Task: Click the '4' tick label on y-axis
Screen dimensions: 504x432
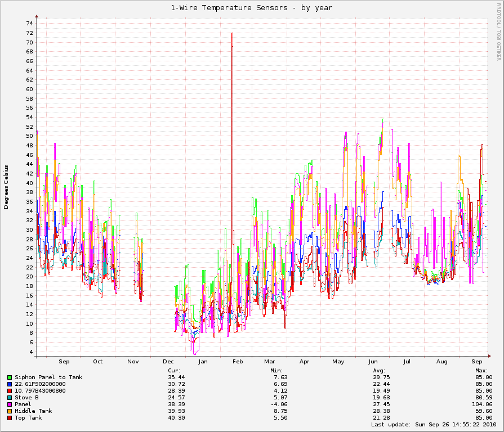Action: pos(31,352)
